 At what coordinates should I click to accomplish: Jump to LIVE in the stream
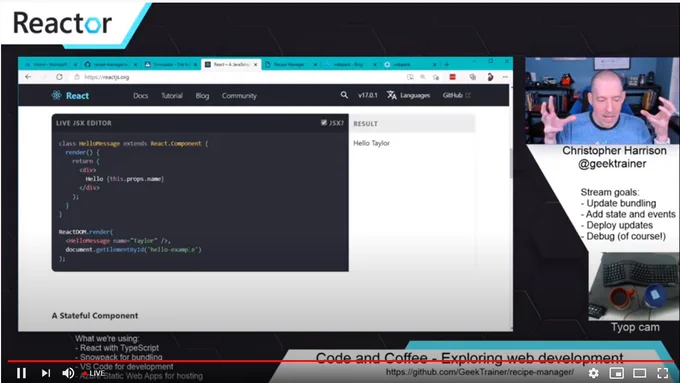(93, 373)
